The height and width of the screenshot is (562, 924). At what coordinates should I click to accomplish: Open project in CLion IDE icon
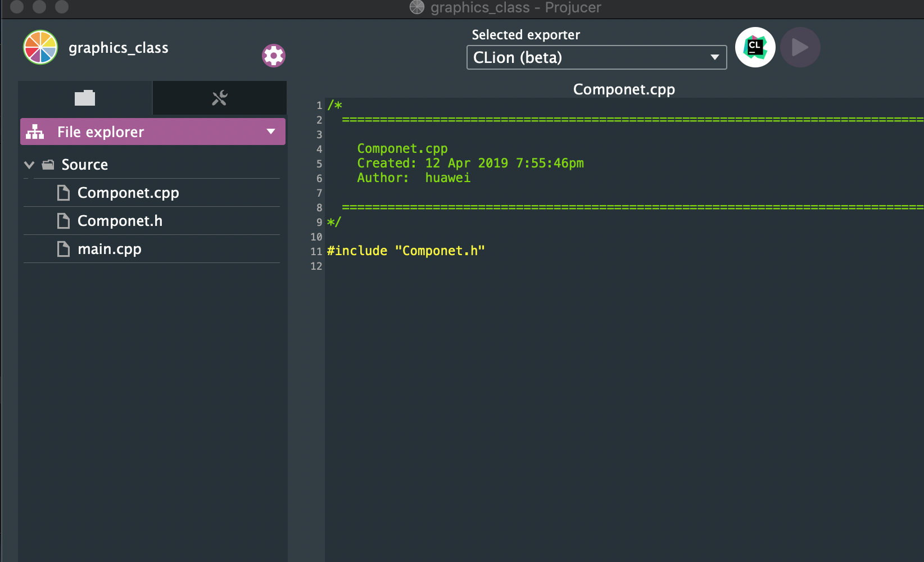[x=755, y=47]
